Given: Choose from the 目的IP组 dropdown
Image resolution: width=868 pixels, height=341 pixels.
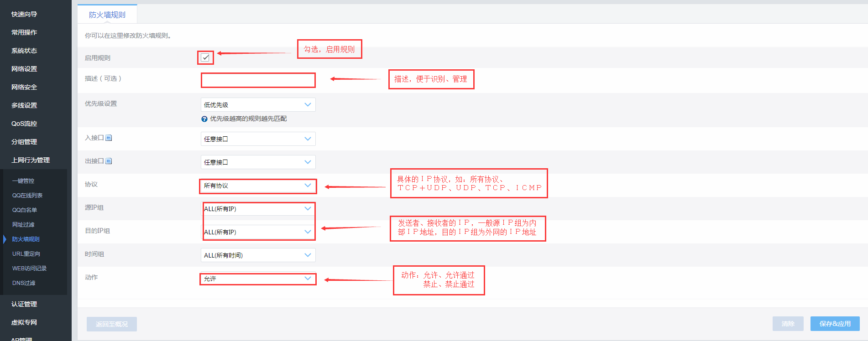Looking at the screenshot, I should 258,232.
